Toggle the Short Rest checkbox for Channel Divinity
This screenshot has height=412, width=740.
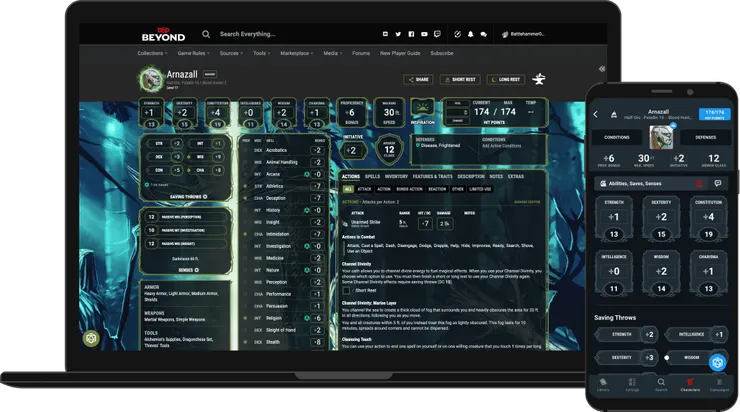pos(346,290)
